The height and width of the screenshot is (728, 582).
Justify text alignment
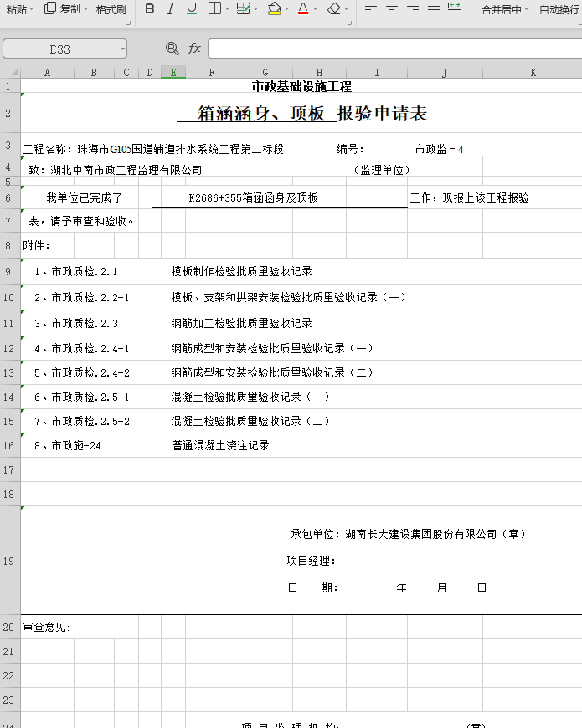(434, 9)
